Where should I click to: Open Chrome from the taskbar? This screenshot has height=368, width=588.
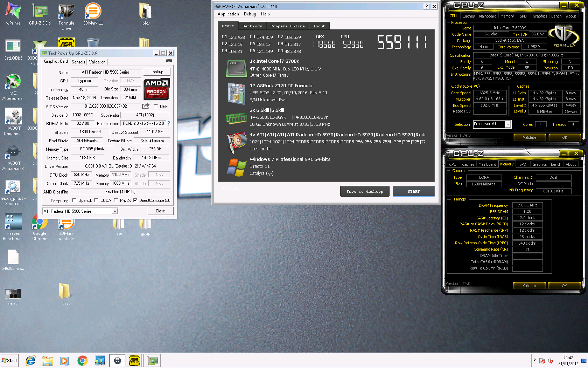point(83,361)
